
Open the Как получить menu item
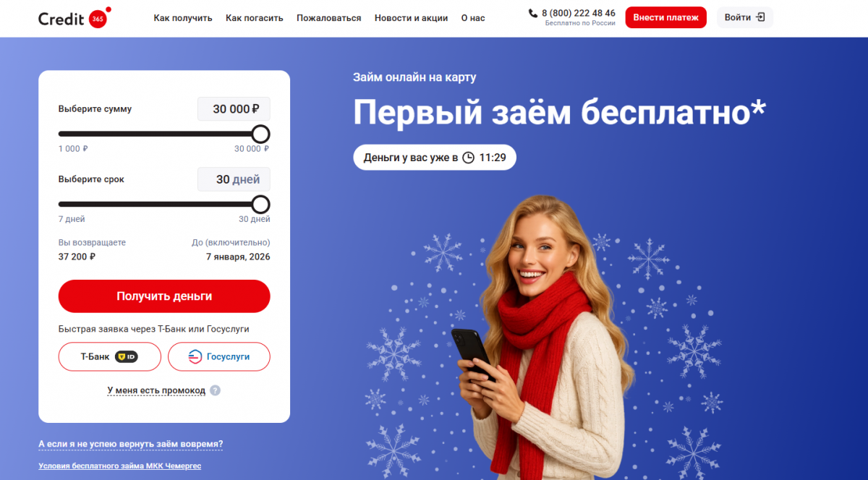point(183,18)
